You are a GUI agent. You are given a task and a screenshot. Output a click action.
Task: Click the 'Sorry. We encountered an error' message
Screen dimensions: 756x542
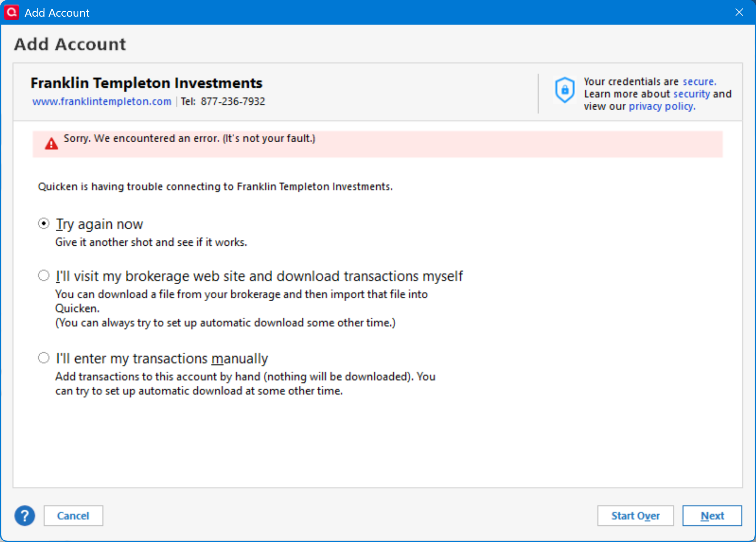pyautogui.click(x=189, y=139)
